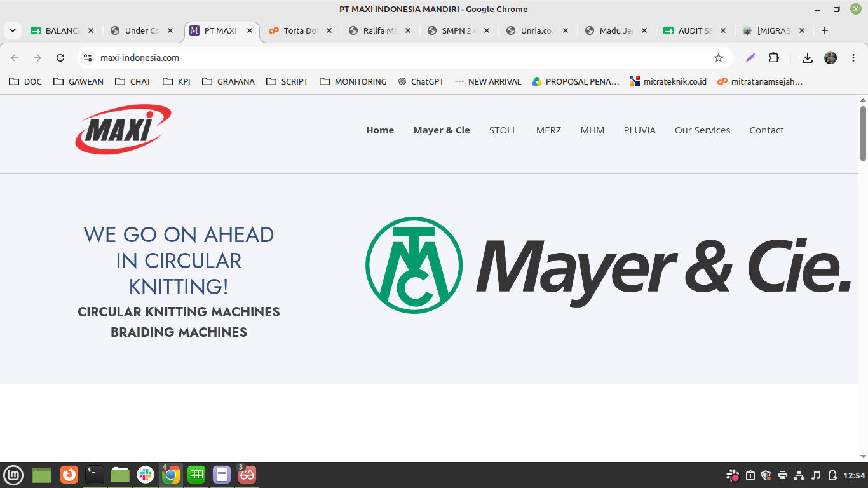
Task: Open the Our Services nav item
Action: point(703,130)
